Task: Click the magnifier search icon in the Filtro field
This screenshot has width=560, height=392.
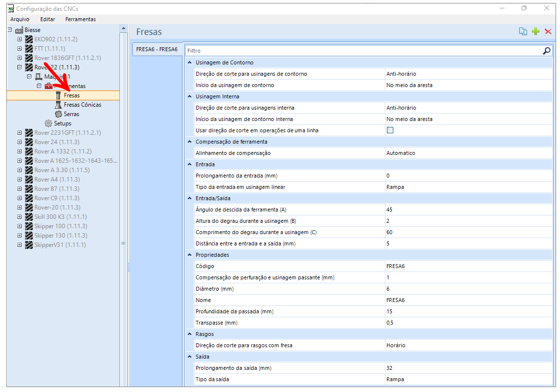Action: pyautogui.click(x=546, y=51)
